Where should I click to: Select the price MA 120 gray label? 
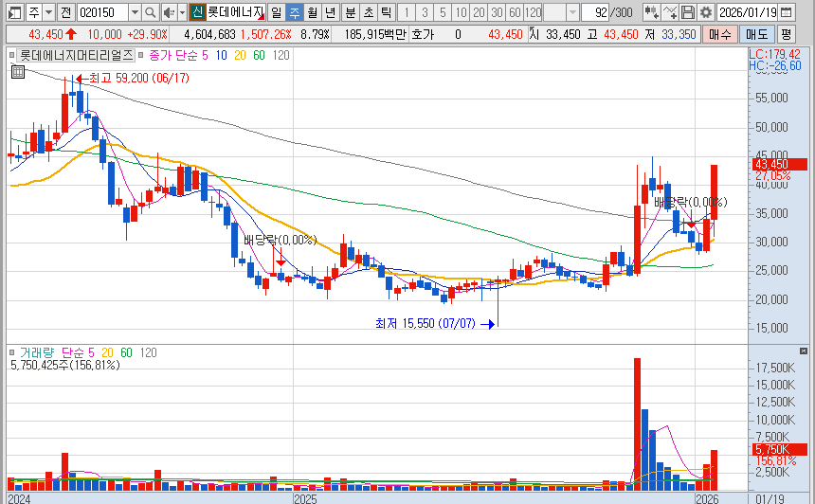pos(281,55)
